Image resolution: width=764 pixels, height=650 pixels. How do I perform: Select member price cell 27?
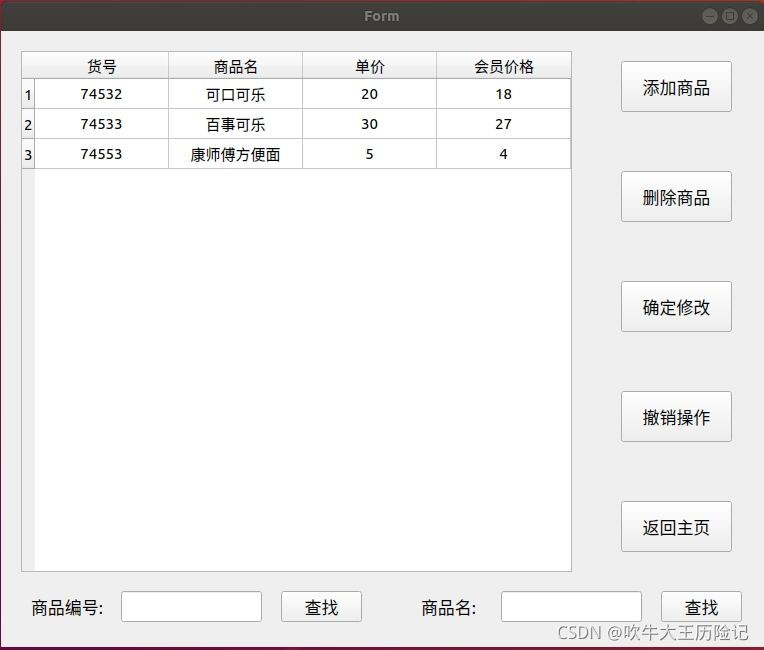click(x=504, y=124)
